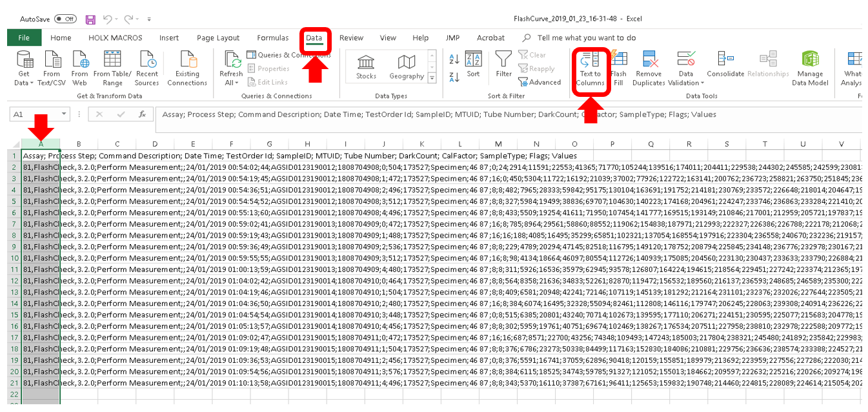Viewport: 868px width, 412px height.
Task: Click the Text to Columns icon
Action: [x=589, y=62]
